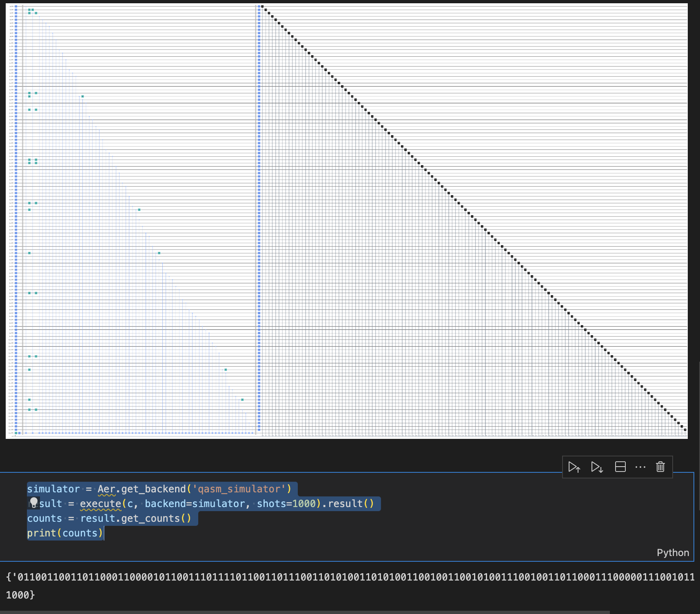Click Execute Cell and Below icon
Screen dimensions: 700x614
[x=597, y=467]
